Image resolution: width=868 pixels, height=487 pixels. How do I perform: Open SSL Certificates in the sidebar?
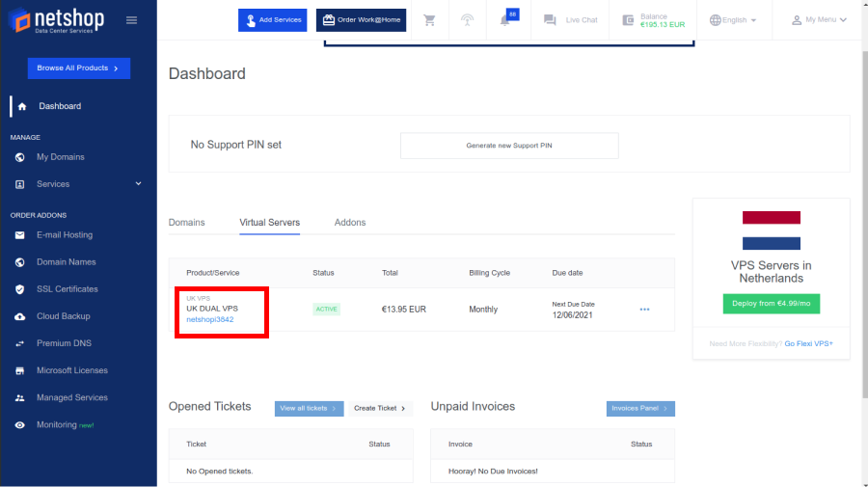pos(68,289)
